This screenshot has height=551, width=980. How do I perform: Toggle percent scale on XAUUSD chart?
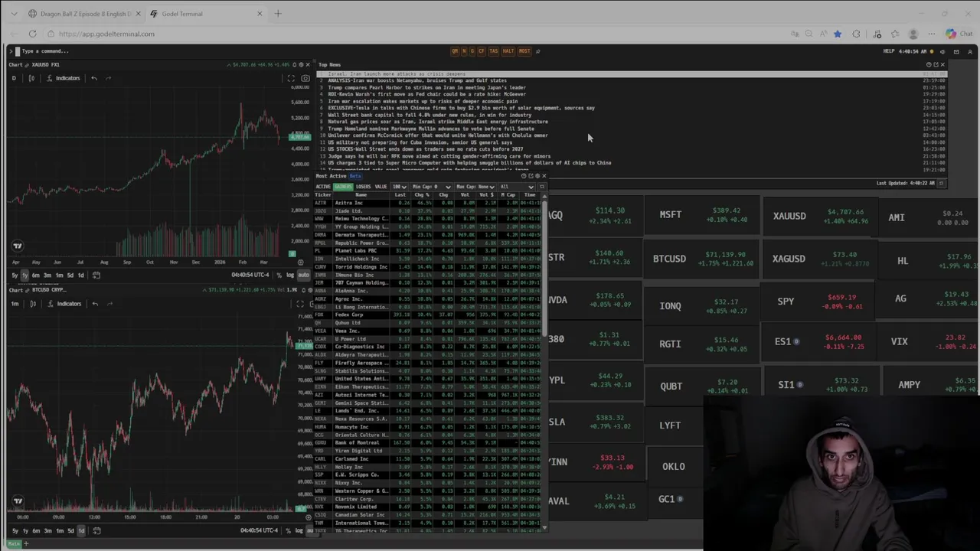click(279, 275)
